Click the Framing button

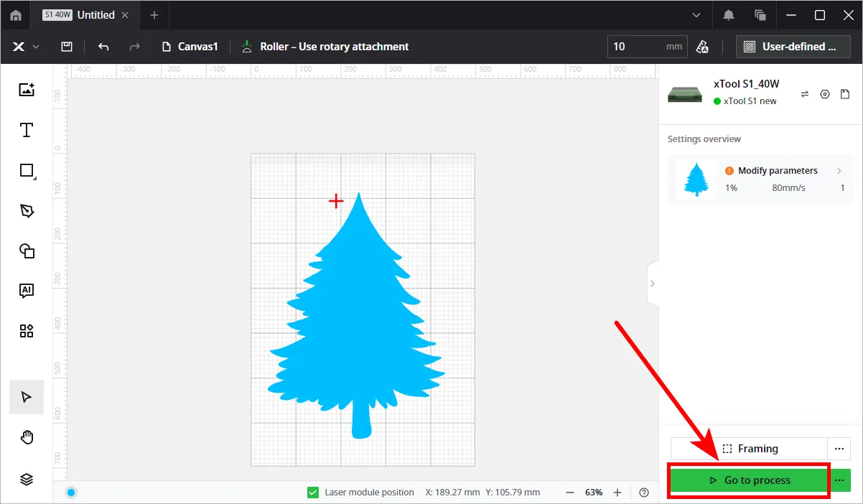tap(750, 449)
